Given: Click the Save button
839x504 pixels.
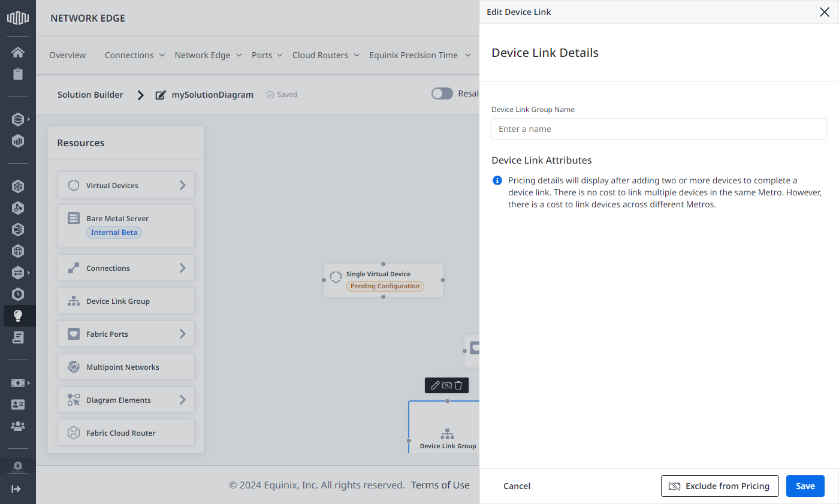Looking at the screenshot, I should pyautogui.click(x=805, y=486).
